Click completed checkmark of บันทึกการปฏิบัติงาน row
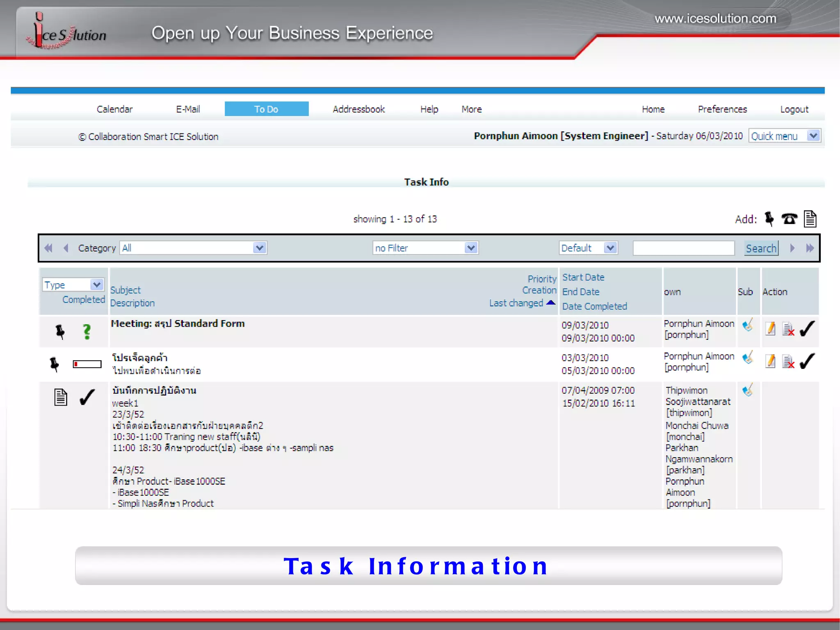 [87, 397]
